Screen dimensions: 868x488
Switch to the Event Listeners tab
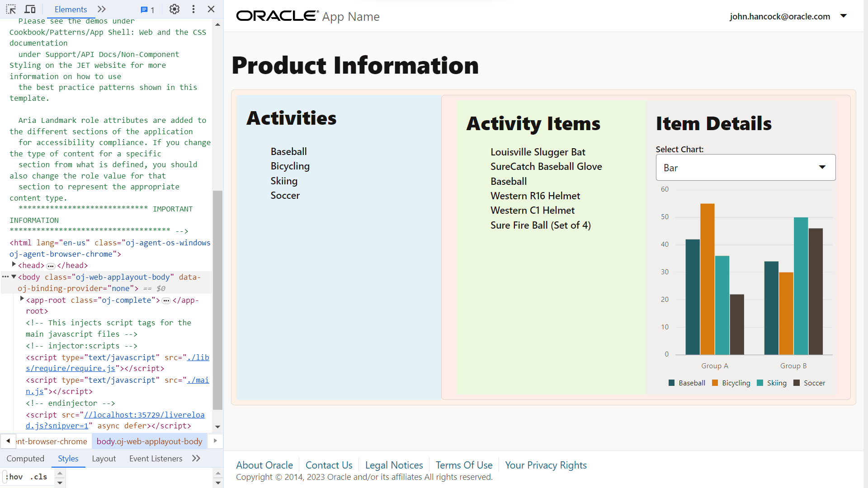156,459
